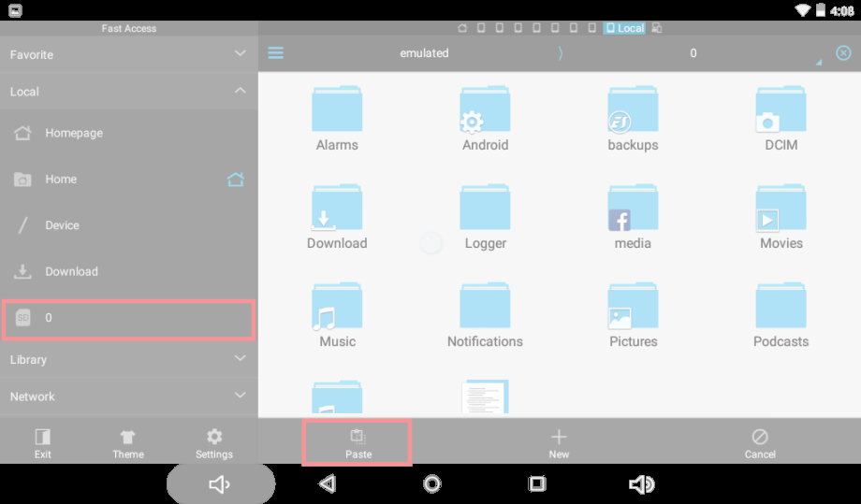Open the Movies folder

coord(781,217)
